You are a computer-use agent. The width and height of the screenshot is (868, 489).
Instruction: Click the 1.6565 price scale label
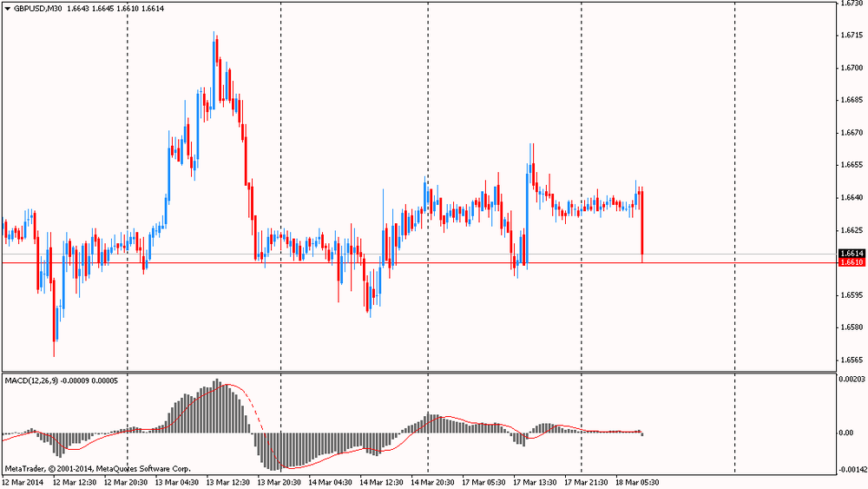click(x=852, y=360)
